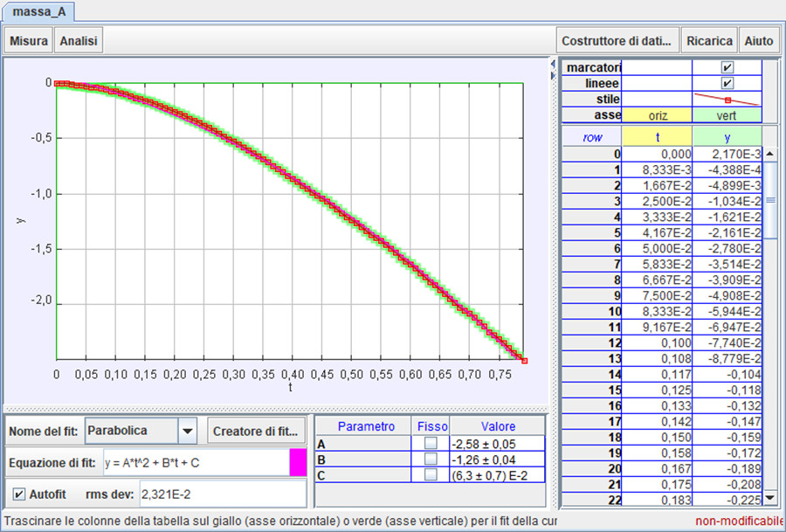Click the Ricarica button

[x=708, y=40]
